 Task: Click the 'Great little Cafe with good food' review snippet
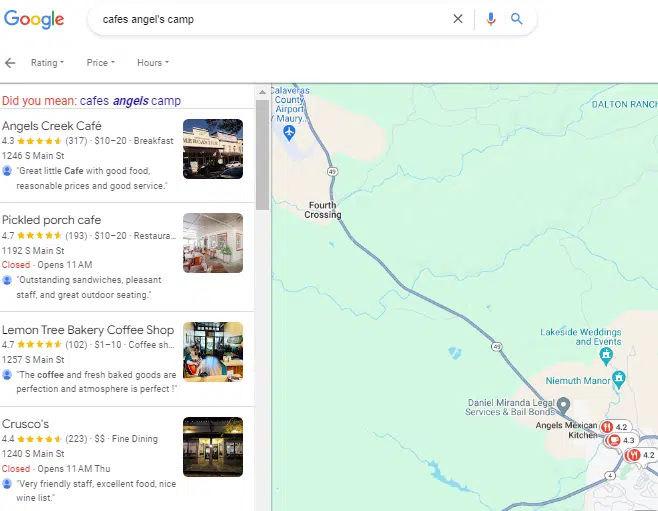(x=91, y=178)
